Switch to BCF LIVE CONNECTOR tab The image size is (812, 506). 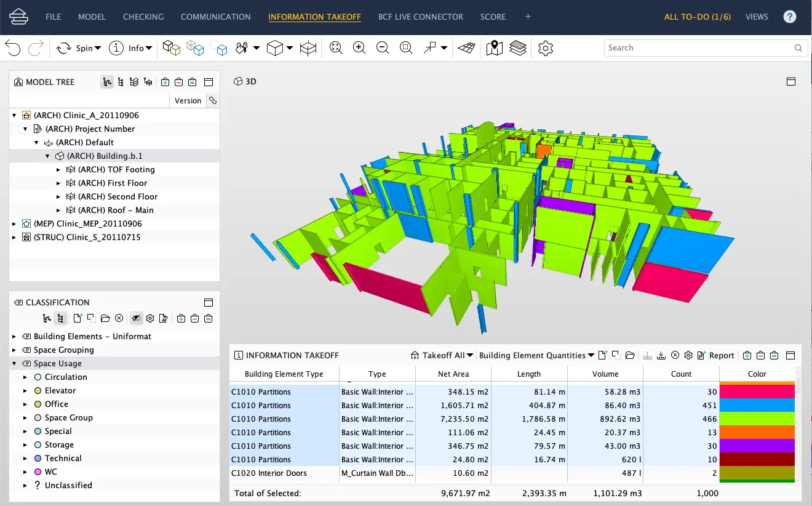pos(421,17)
